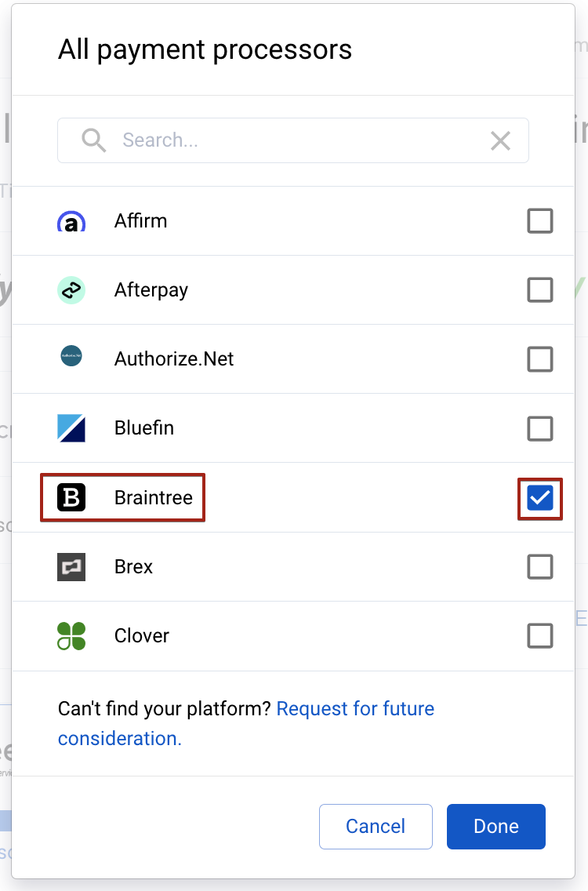Click inside the Search input field
Viewport: 588px width, 891px height.
[x=274, y=140]
